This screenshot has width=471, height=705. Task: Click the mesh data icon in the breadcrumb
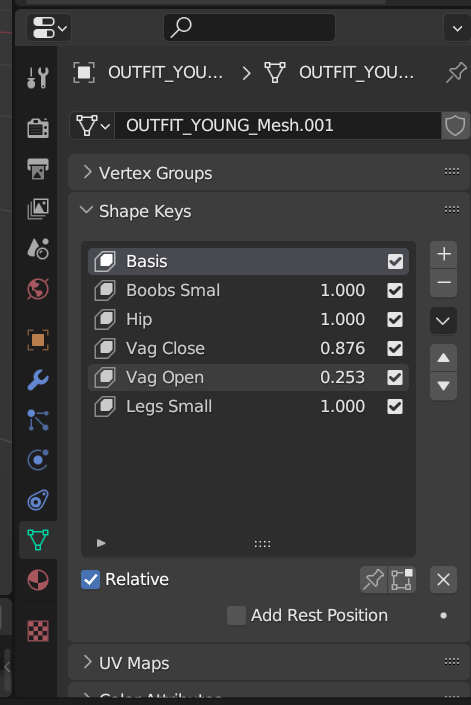(x=275, y=72)
